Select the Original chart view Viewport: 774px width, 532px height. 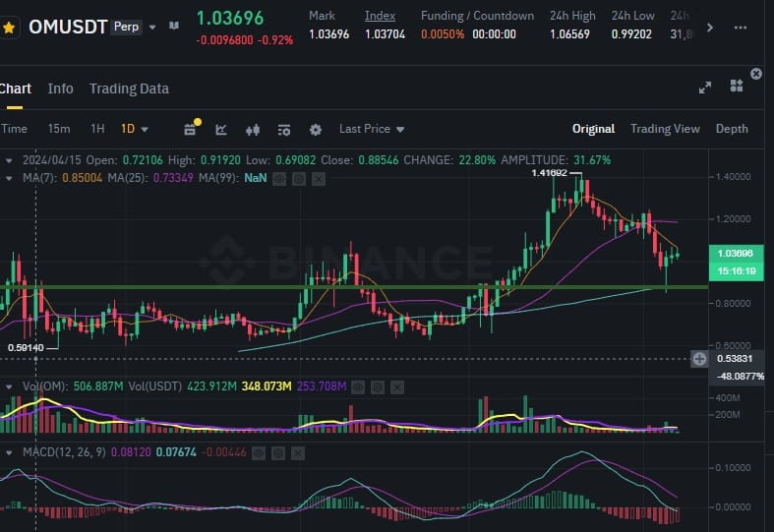tap(593, 129)
